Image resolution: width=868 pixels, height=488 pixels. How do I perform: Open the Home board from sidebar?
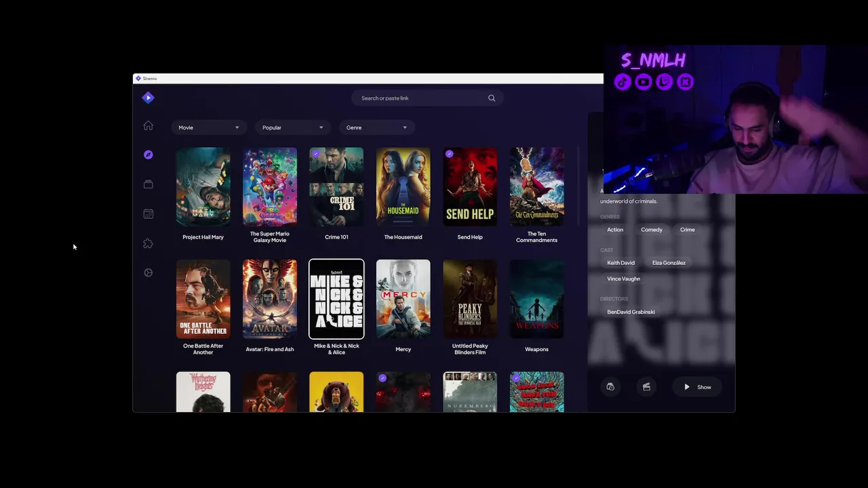148,125
